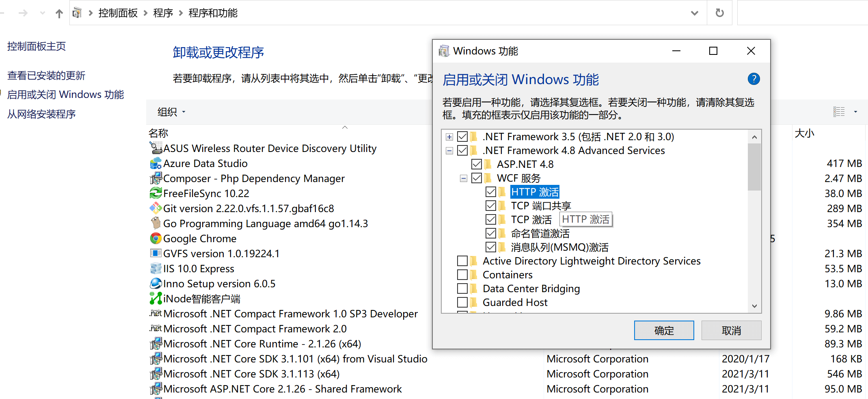The width and height of the screenshot is (868, 399).
Task: Collapse the WCF 服务 tree node
Action: (x=464, y=178)
